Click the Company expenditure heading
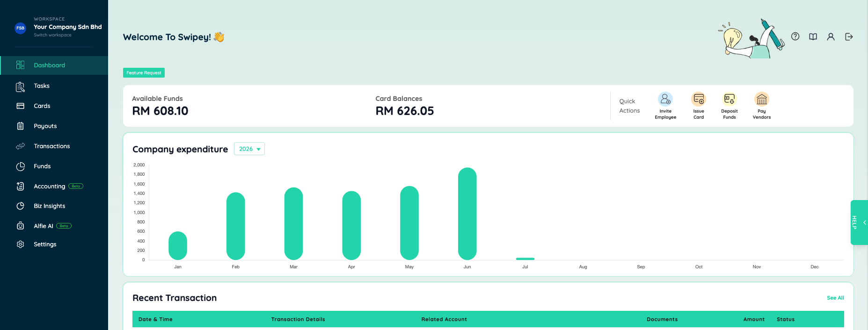 (x=180, y=149)
